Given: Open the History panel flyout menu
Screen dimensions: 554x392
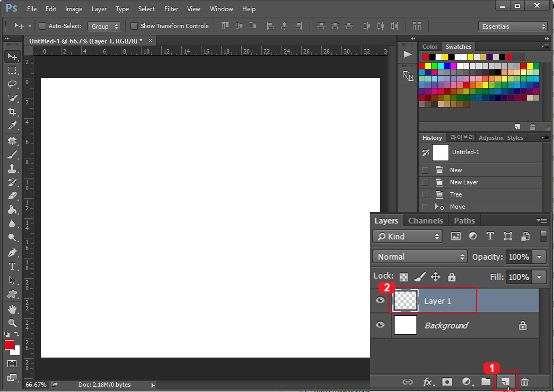Looking at the screenshot, I should 545,137.
